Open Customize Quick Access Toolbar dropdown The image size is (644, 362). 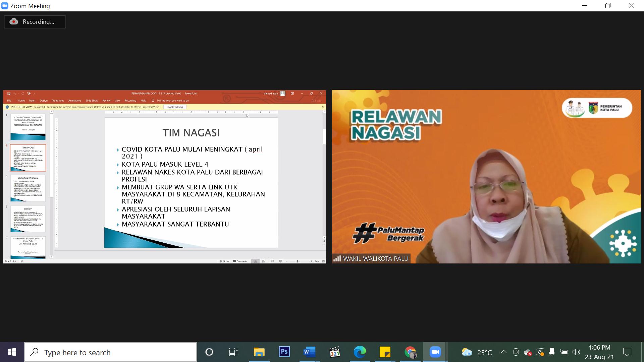35,94
